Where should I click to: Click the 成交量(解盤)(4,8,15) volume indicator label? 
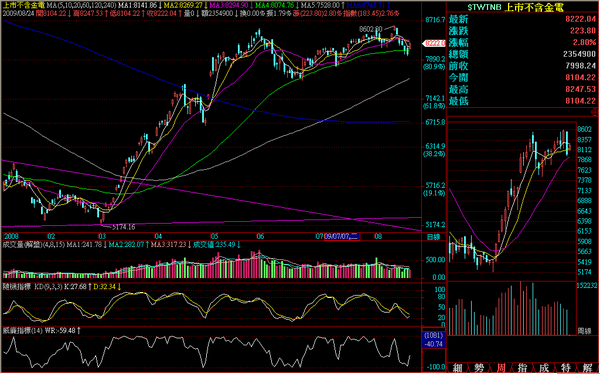pos(34,245)
